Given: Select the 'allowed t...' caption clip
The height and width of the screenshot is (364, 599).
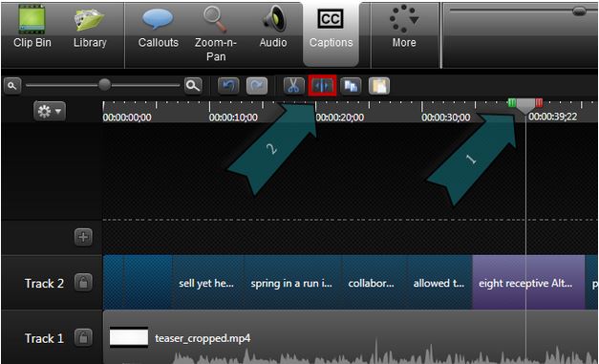Looking at the screenshot, I should pos(440,283).
